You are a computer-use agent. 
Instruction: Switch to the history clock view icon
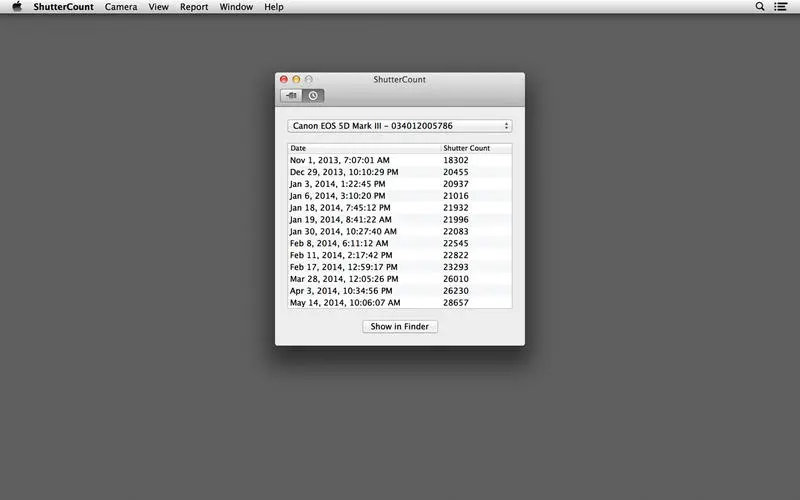pyautogui.click(x=313, y=95)
